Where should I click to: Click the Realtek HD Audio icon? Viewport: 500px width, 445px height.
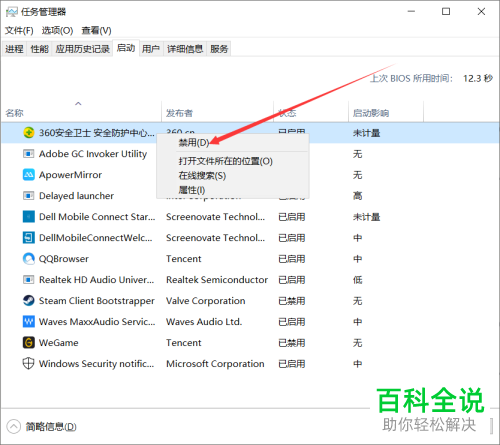[x=28, y=280]
